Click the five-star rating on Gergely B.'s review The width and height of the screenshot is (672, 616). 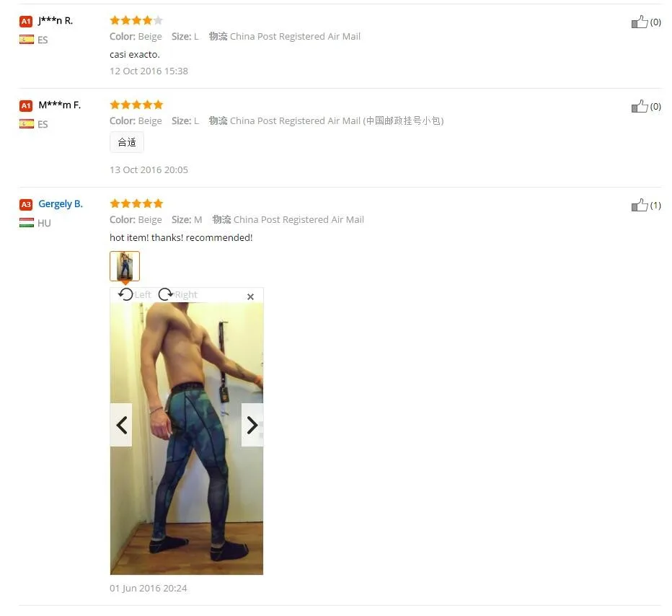point(136,203)
